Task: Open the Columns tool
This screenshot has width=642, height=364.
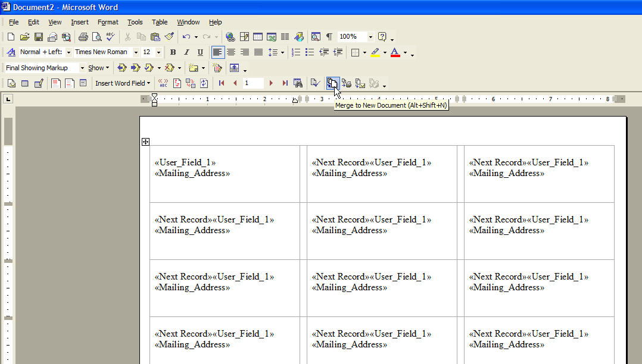Action: (x=285, y=37)
